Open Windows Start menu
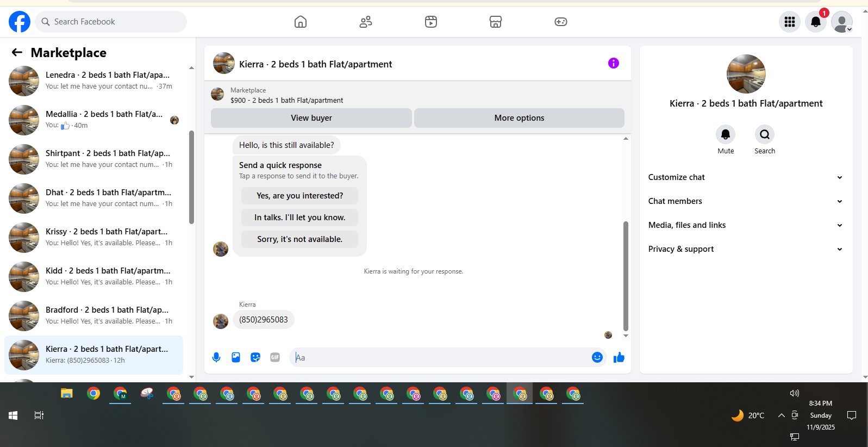868x447 pixels. click(x=13, y=415)
